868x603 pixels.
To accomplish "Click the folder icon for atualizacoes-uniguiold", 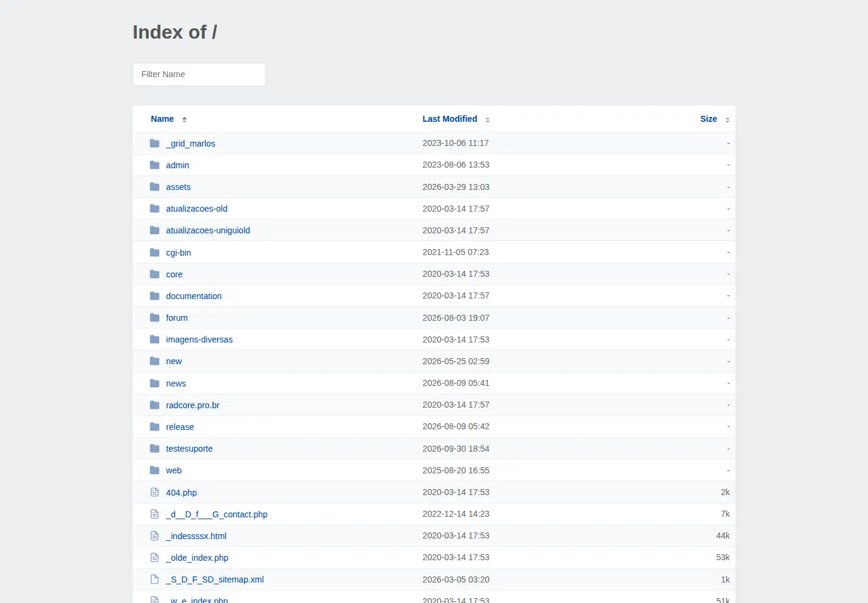I will (x=155, y=230).
